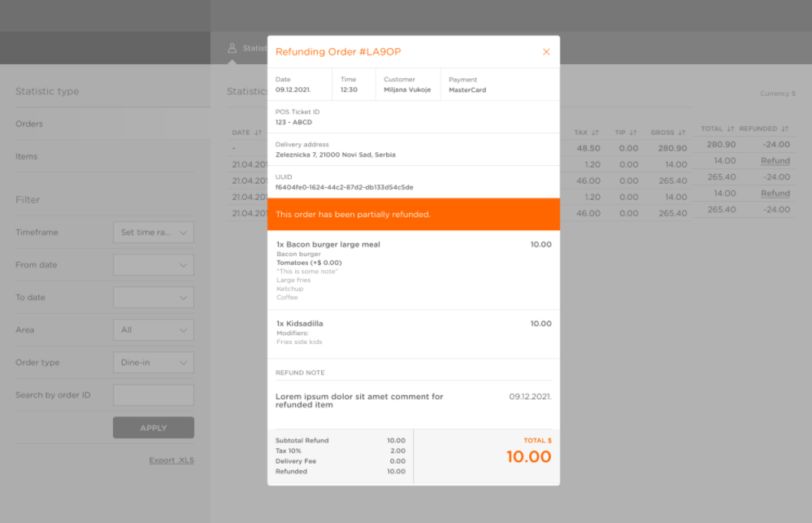
Task: Sort table by TOTAL column arrows
Action: click(730, 129)
